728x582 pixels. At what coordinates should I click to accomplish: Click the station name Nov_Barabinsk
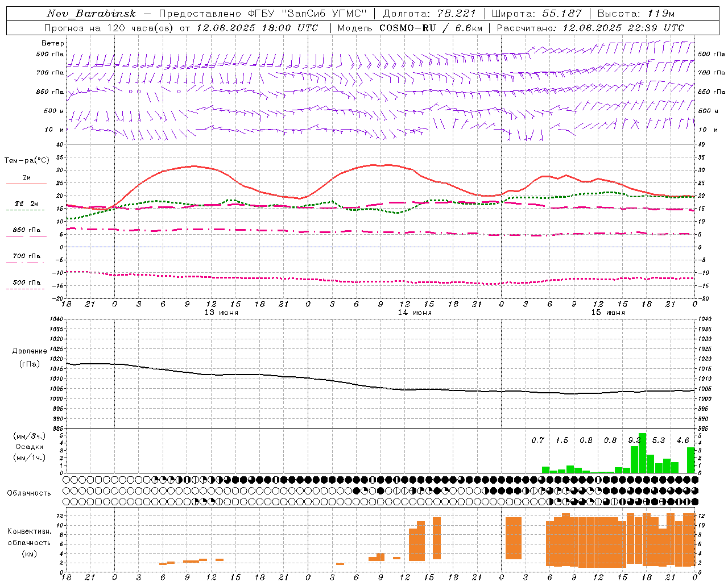pos(91,14)
